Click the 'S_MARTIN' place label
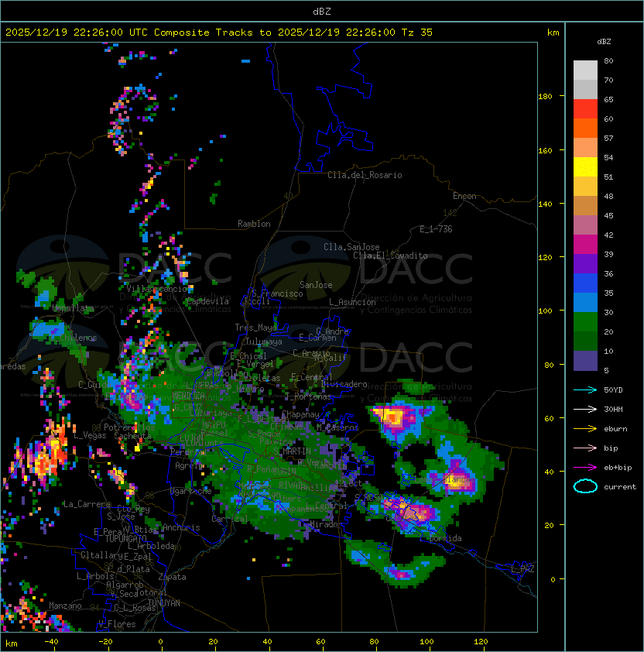This screenshot has height=652, width=644. 293,451
